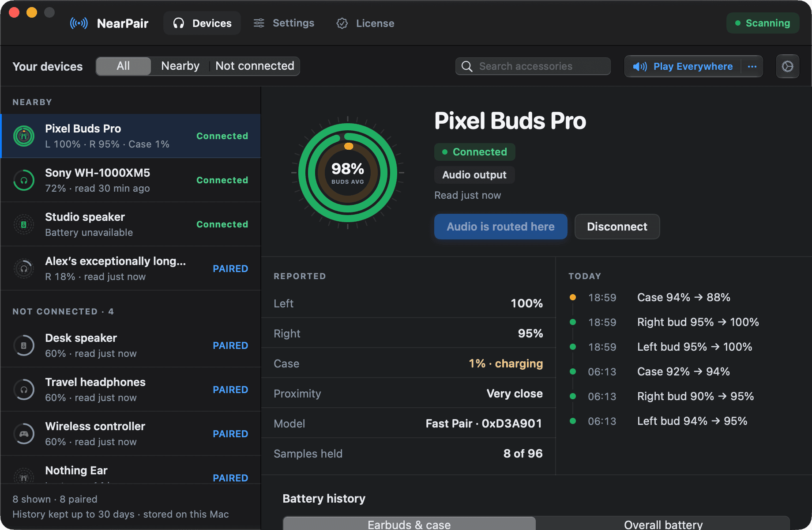Click the Desk speaker device icon

tap(24, 345)
